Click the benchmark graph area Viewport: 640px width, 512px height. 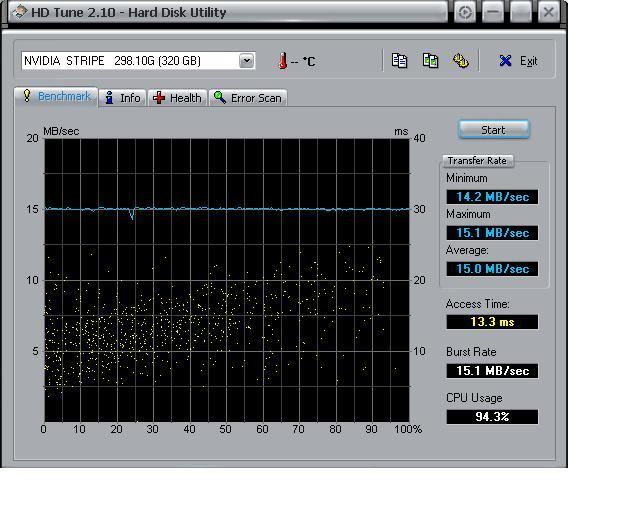[227, 280]
